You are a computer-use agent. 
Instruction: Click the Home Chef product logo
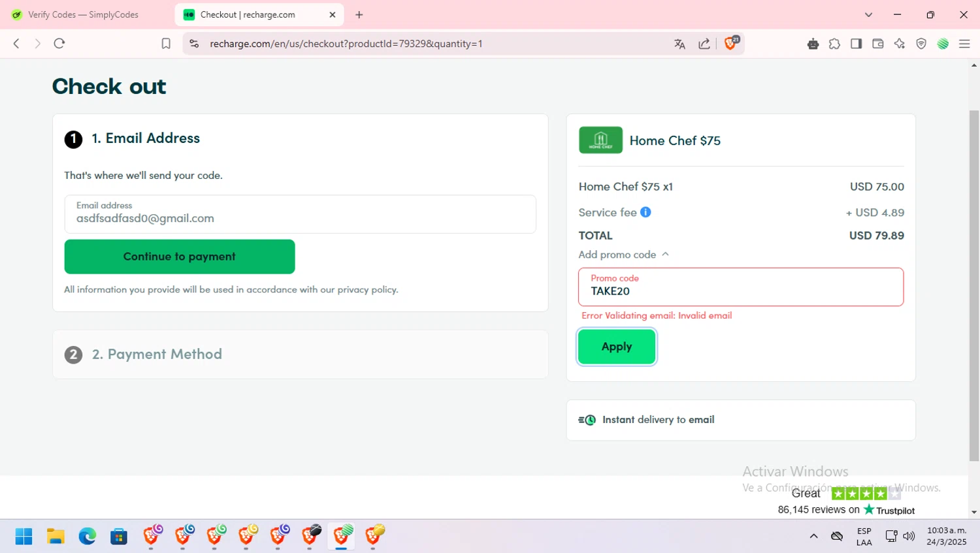[600, 140]
